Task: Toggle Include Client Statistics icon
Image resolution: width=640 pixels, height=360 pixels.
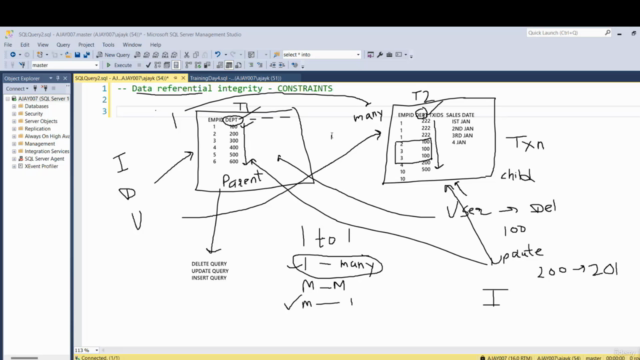Action: tap(207, 65)
